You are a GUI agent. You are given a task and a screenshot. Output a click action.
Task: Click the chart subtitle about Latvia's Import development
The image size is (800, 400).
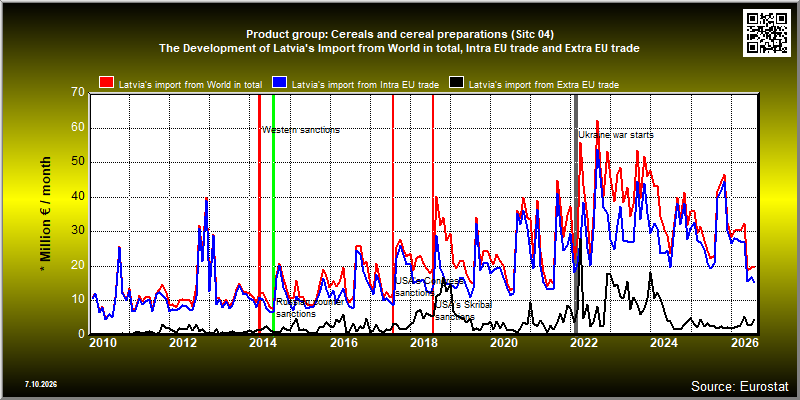(x=399, y=48)
